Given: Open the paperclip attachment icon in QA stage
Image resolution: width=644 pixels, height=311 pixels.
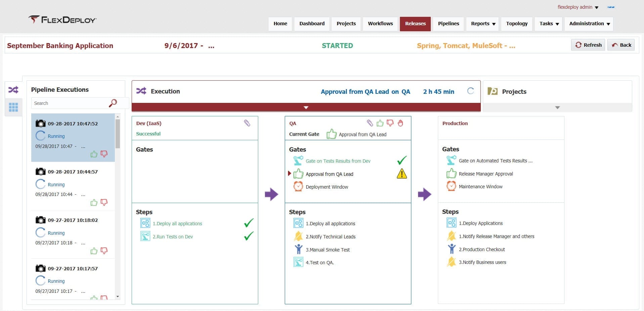Looking at the screenshot, I should click(370, 123).
